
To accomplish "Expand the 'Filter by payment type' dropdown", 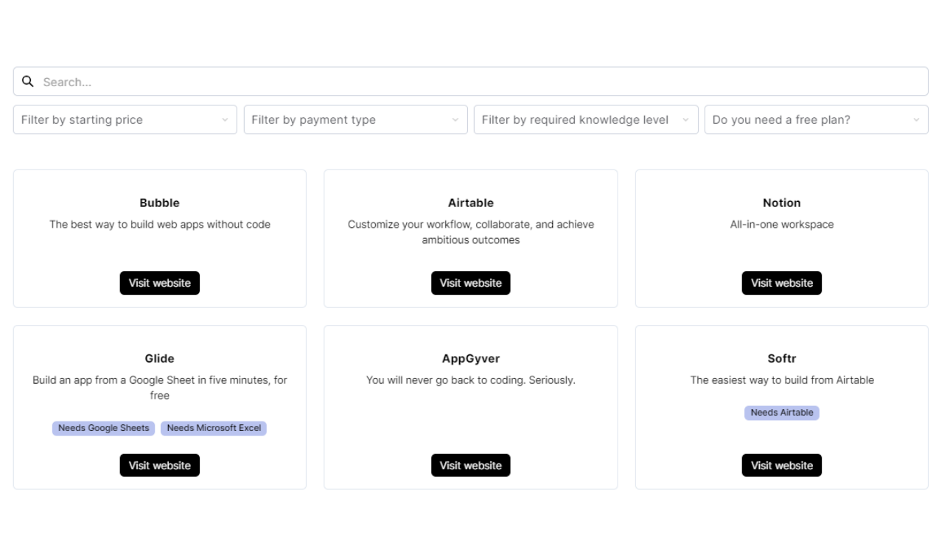I will click(x=355, y=119).
